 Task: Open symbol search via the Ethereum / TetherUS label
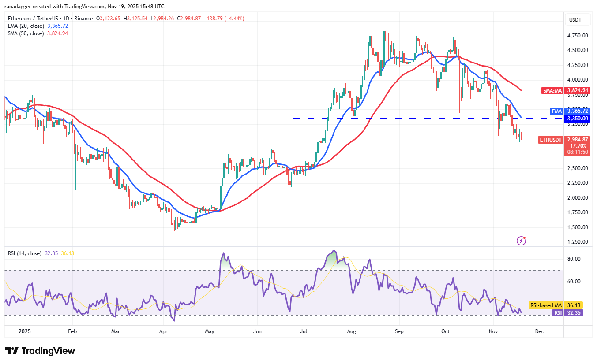[x=33, y=18]
